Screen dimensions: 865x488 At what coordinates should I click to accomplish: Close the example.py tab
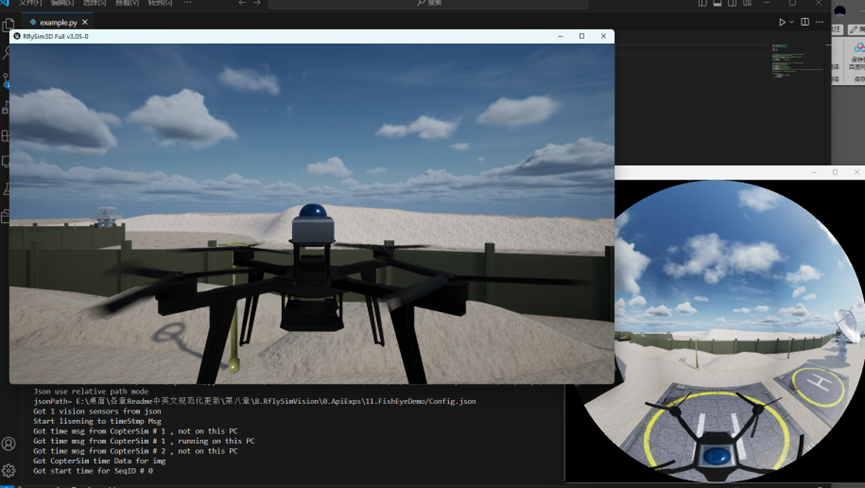point(84,22)
